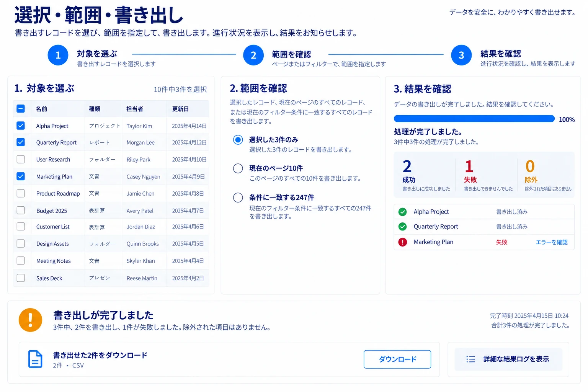Check the Design Assets row checkbox
The width and height of the screenshot is (588, 392).
[x=21, y=243]
